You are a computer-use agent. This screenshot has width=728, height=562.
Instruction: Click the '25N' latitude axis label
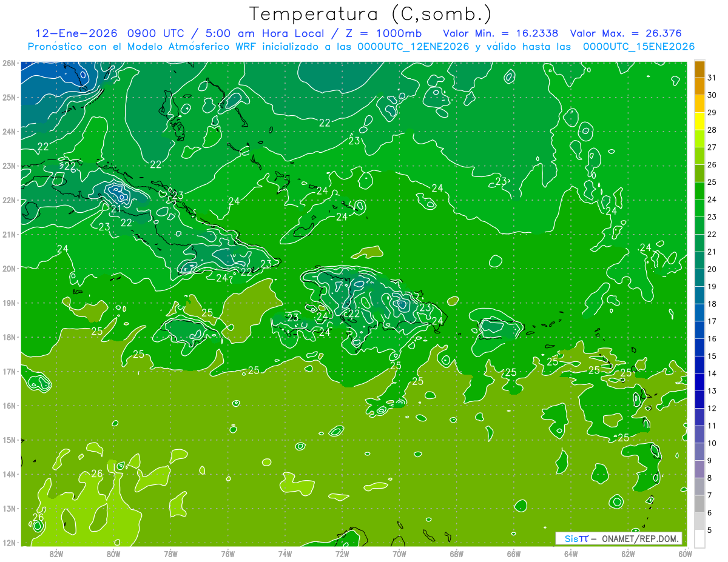click(8, 97)
